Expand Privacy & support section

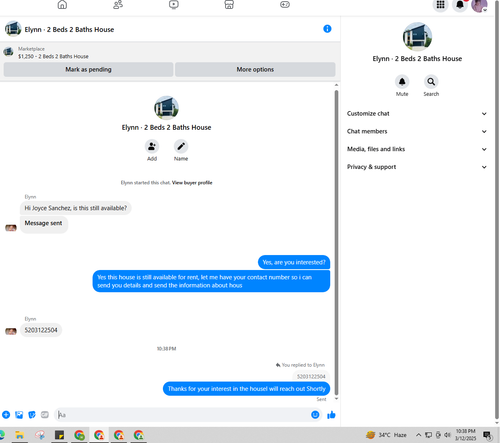point(417,167)
